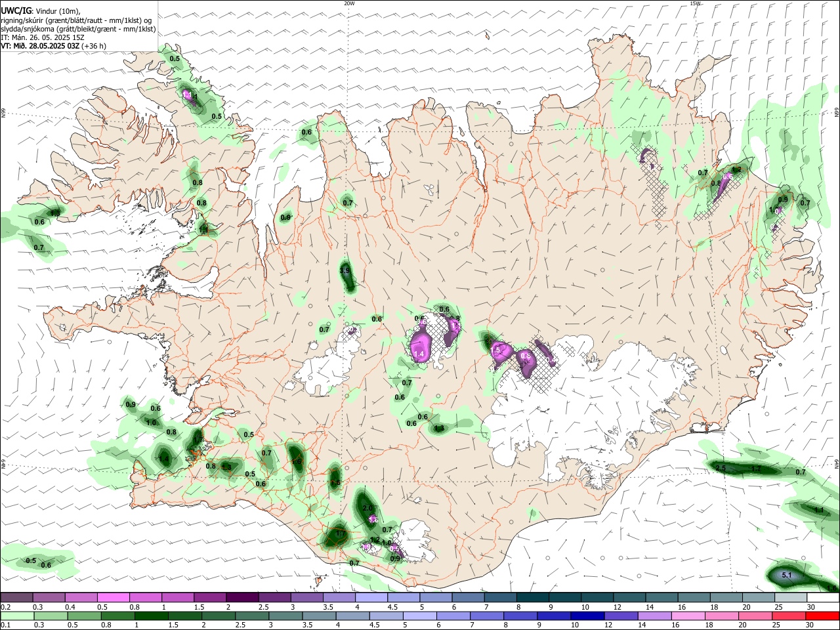Click the medium green swatch between 0.5 and 0.8 in bottom legend

pyautogui.click(x=83, y=616)
